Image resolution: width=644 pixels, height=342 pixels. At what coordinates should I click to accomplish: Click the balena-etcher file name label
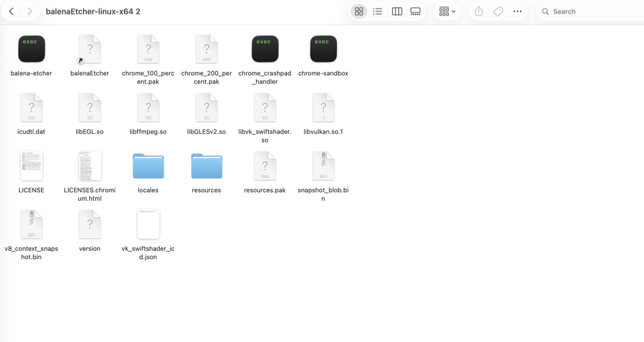(31, 73)
